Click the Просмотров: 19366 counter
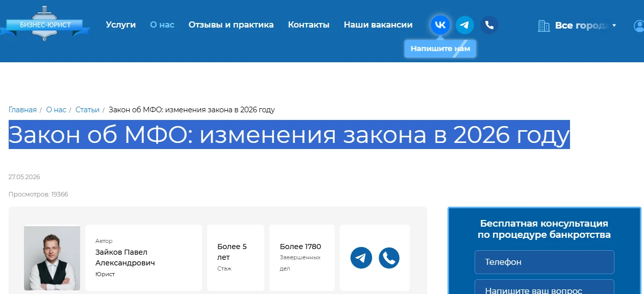 click(38, 194)
